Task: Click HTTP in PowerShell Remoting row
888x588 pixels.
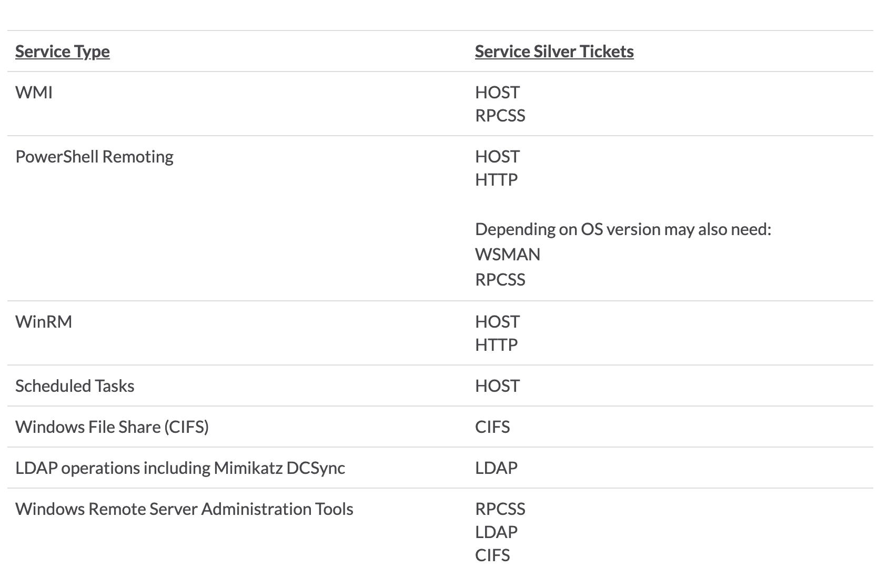Action: point(496,180)
